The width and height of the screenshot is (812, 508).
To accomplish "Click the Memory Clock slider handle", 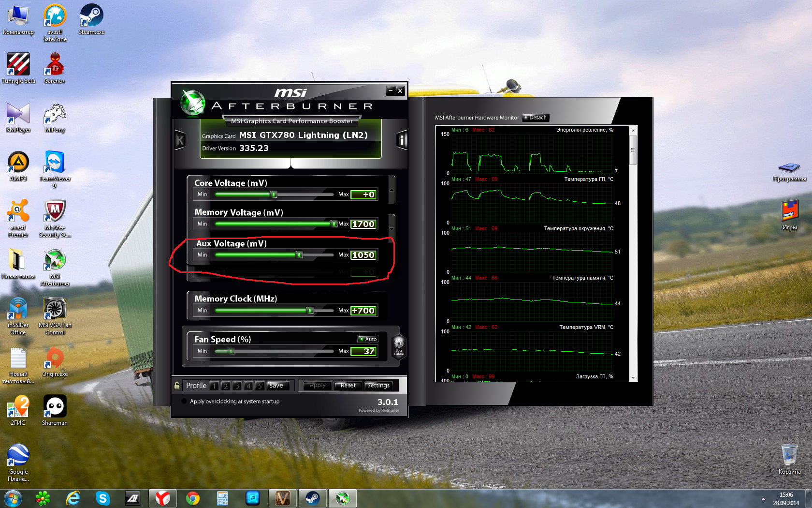I will [310, 311].
